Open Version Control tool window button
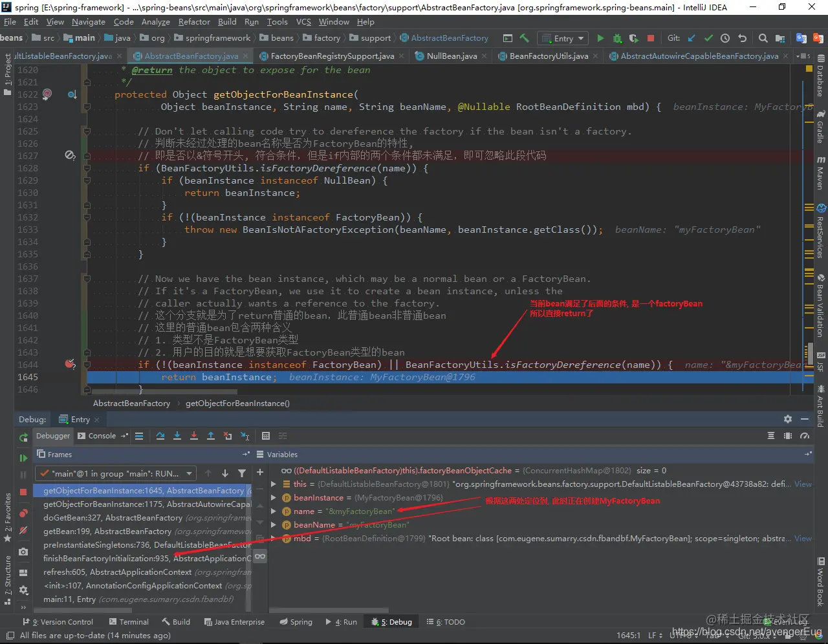The height and width of the screenshot is (644, 828). (58, 622)
